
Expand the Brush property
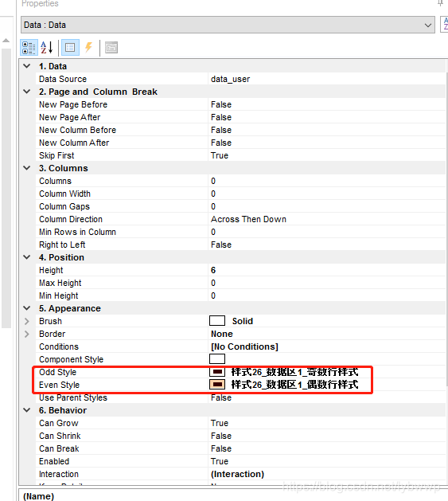(27, 321)
